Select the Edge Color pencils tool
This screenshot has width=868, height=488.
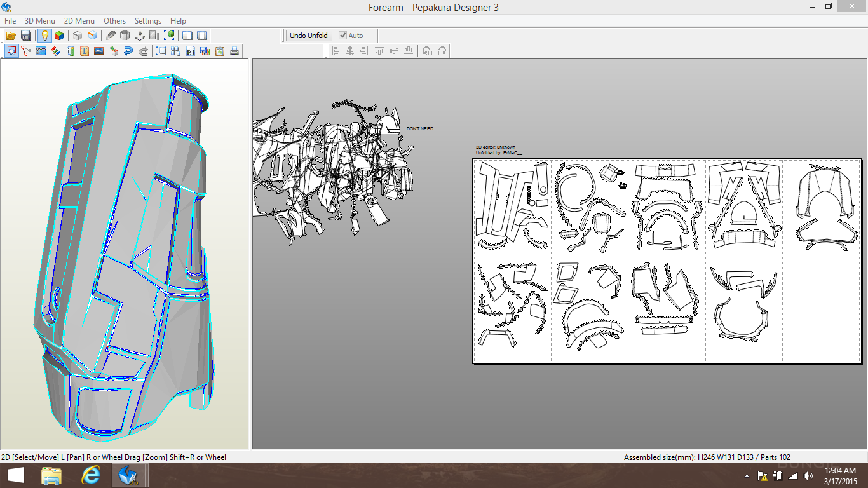[55, 51]
